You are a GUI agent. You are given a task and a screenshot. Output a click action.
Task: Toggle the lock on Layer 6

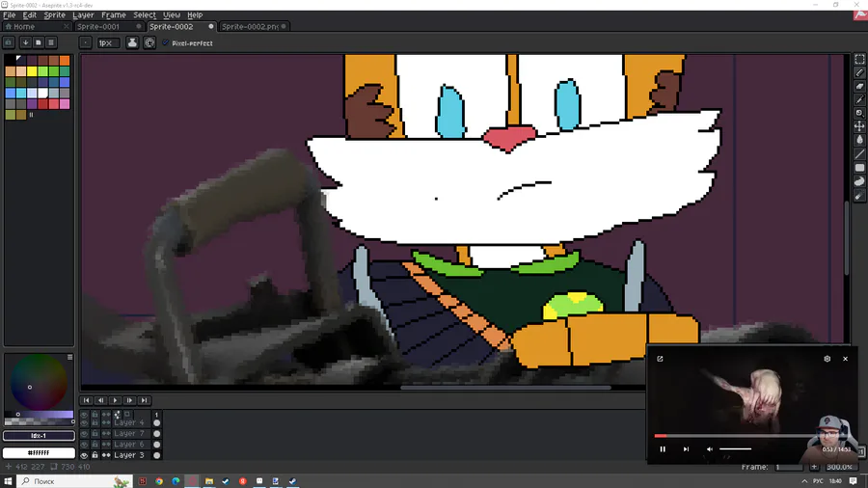tap(95, 445)
